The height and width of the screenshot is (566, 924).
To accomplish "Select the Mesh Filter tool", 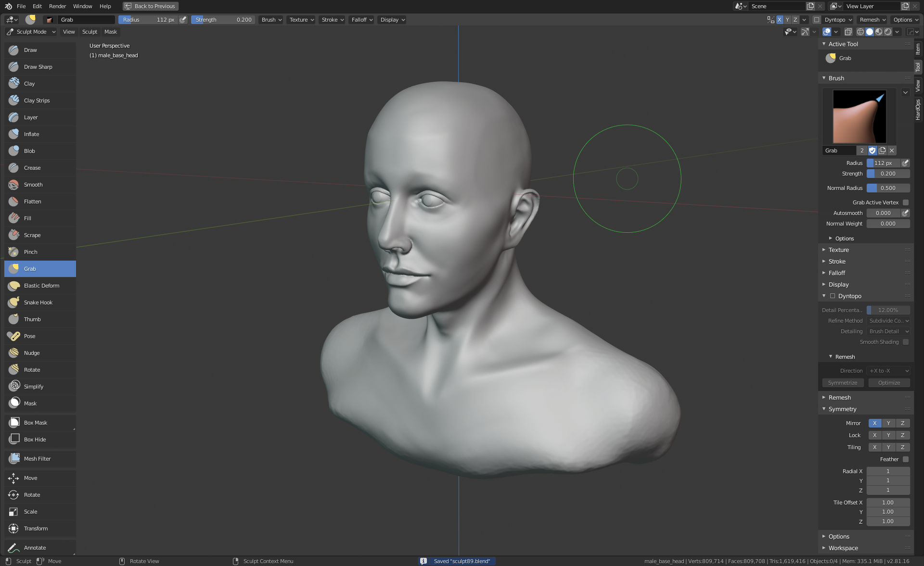I will click(x=37, y=459).
